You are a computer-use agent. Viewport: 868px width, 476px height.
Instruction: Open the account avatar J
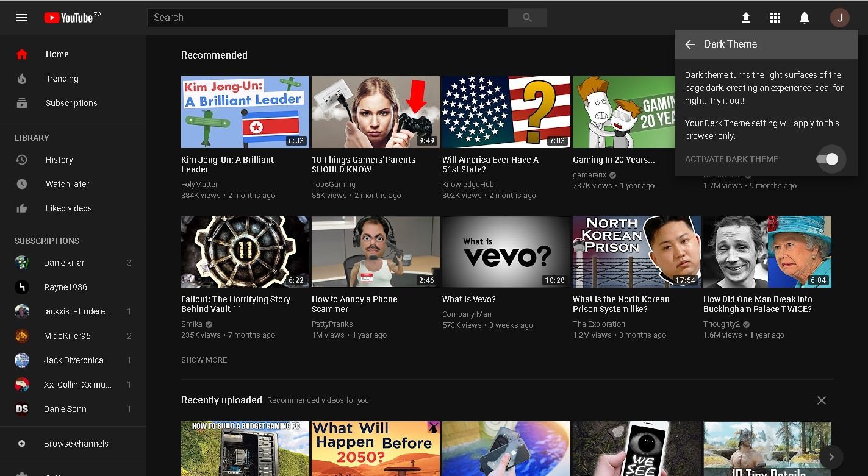pos(840,18)
